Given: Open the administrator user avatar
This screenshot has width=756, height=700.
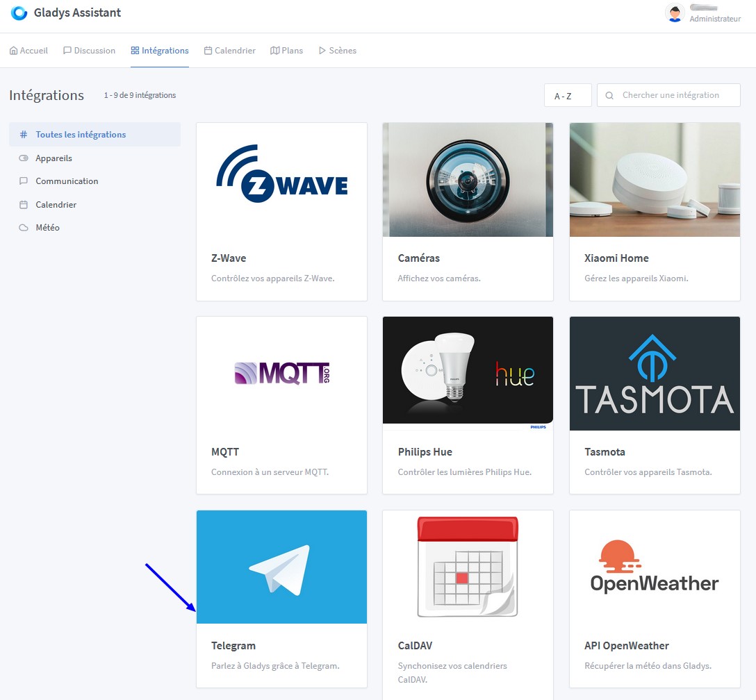Looking at the screenshot, I should (674, 13).
